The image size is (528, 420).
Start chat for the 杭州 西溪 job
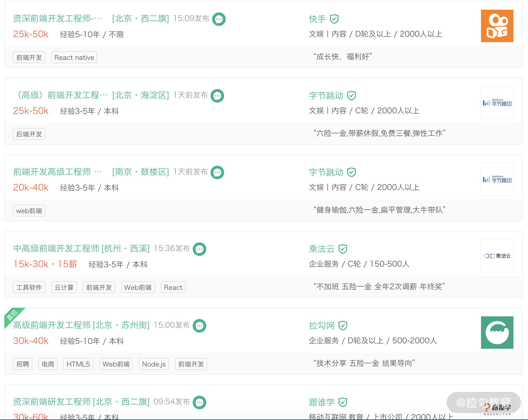pyautogui.click(x=199, y=249)
